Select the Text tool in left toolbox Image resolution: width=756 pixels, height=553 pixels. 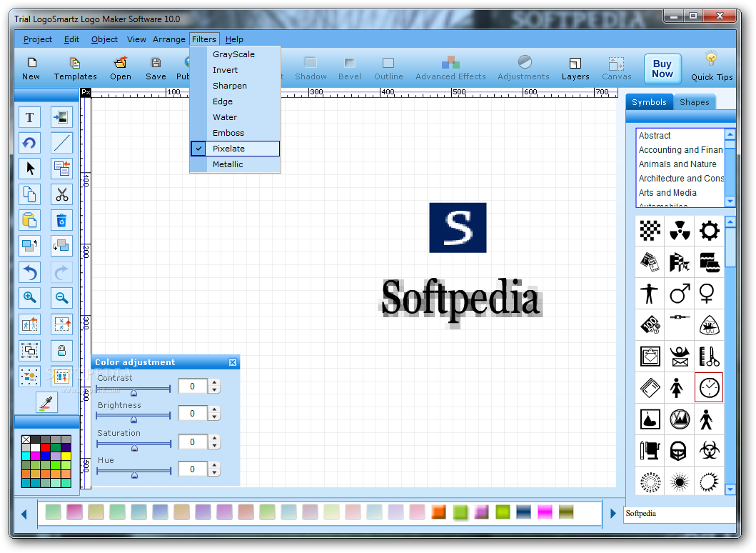click(29, 117)
